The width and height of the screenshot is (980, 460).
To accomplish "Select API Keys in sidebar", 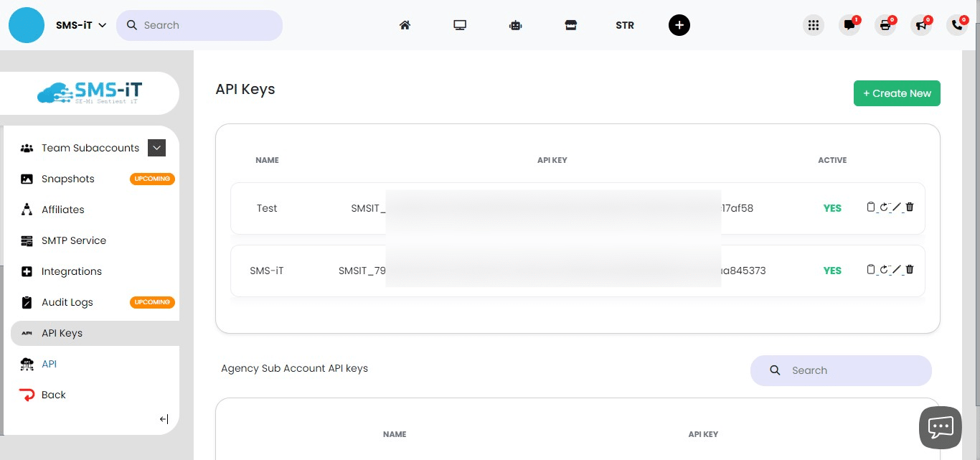I will click(95, 333).
